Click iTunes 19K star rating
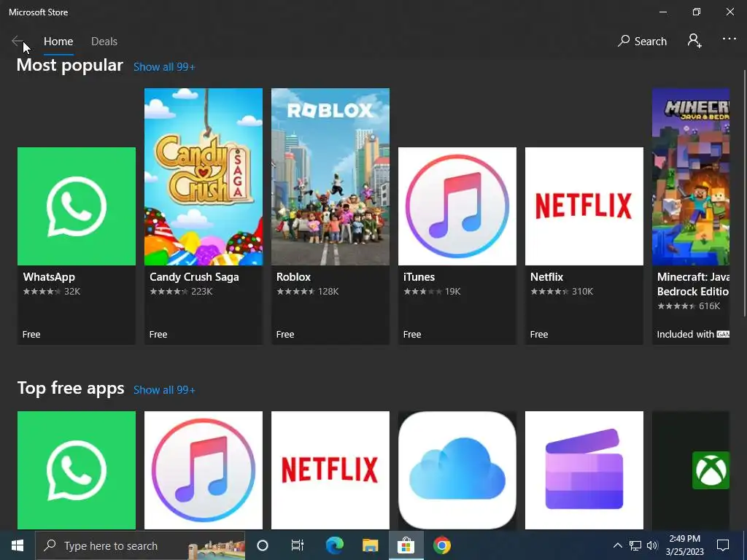747x560 pixels. point(432,292)
